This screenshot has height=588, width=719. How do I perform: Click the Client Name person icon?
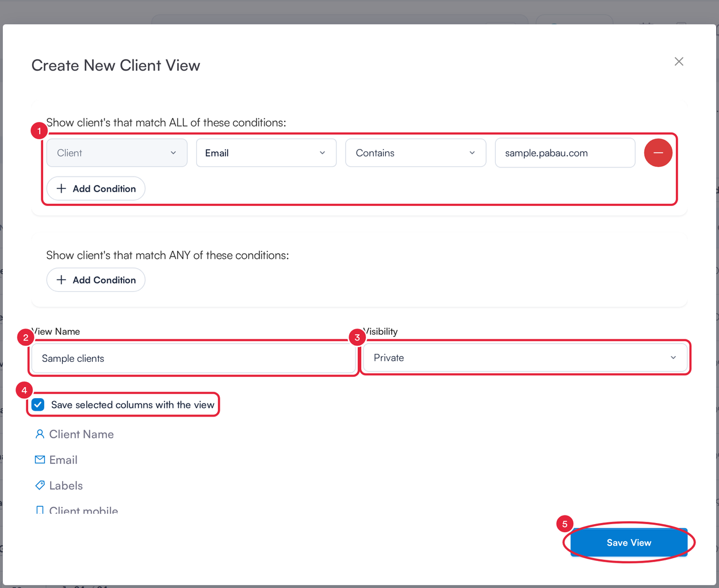[x=40, y=434]
